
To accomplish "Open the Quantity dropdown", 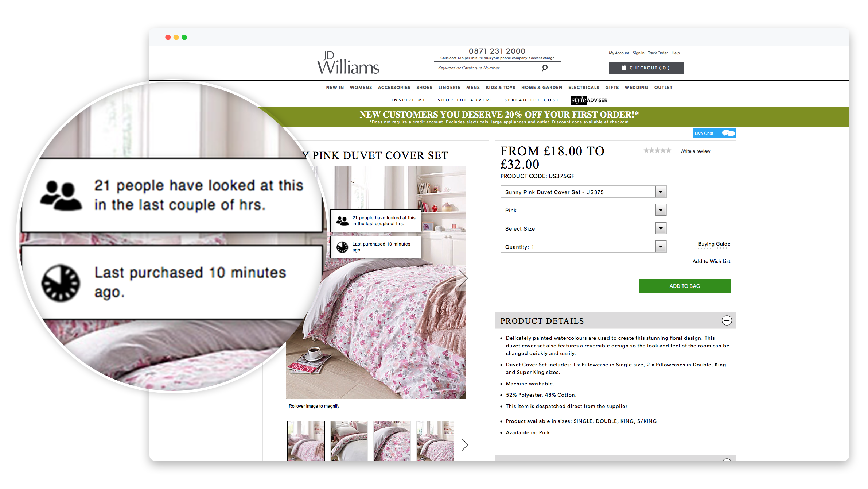I will pyautogui.click(x=583, y=247).
